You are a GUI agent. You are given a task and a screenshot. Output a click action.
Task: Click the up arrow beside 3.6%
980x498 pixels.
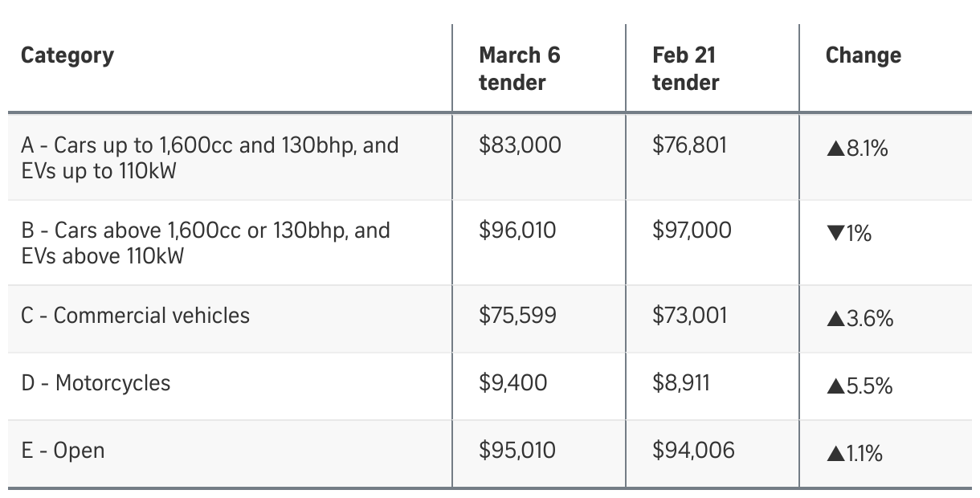pos(835,319)
